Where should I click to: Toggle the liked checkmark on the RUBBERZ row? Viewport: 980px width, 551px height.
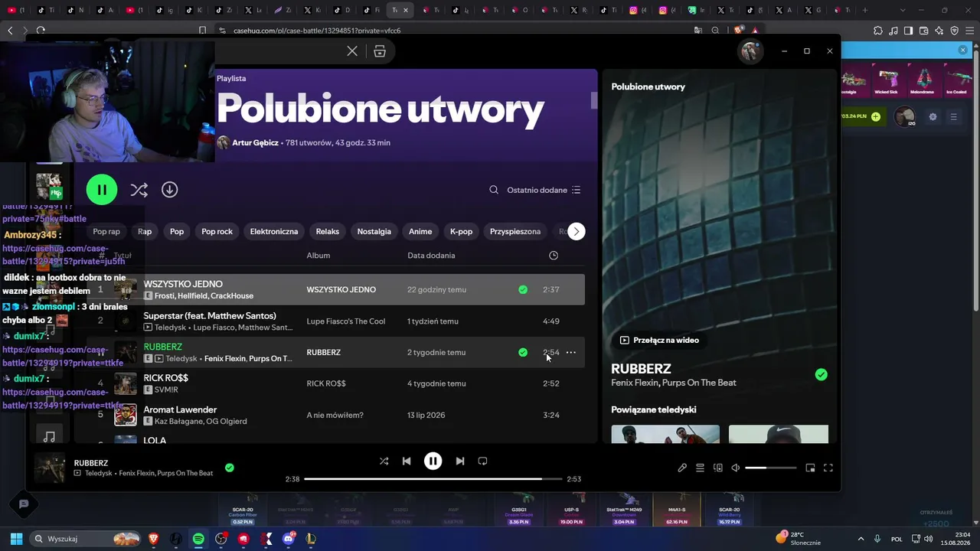tap(523, 353)
